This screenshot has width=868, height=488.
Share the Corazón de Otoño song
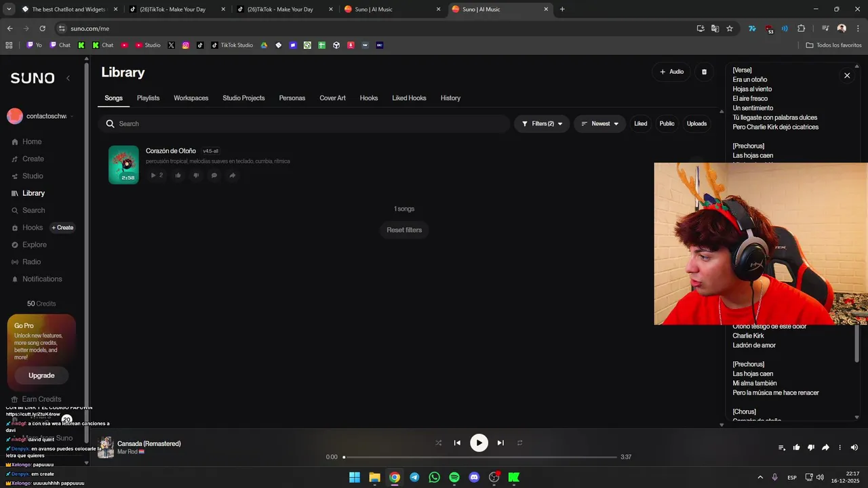[x=232, y=176]
